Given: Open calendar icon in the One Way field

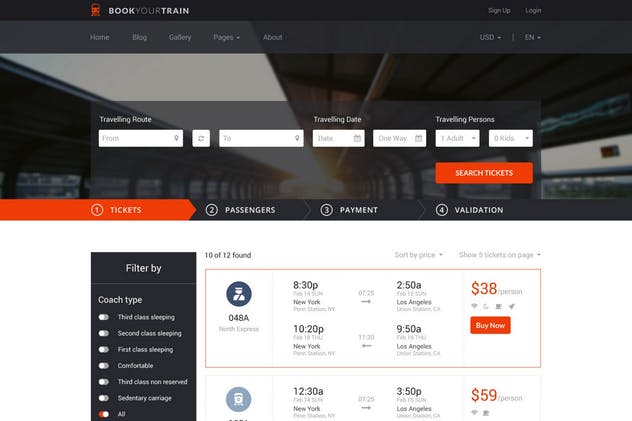Looking at the screenshot, I should tap(418, 138).
